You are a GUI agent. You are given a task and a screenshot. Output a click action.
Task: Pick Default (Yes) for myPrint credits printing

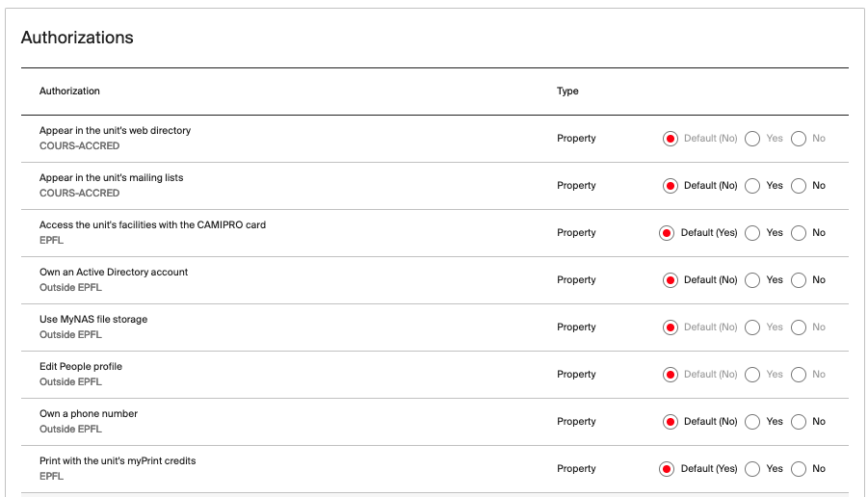click(666, 469)
